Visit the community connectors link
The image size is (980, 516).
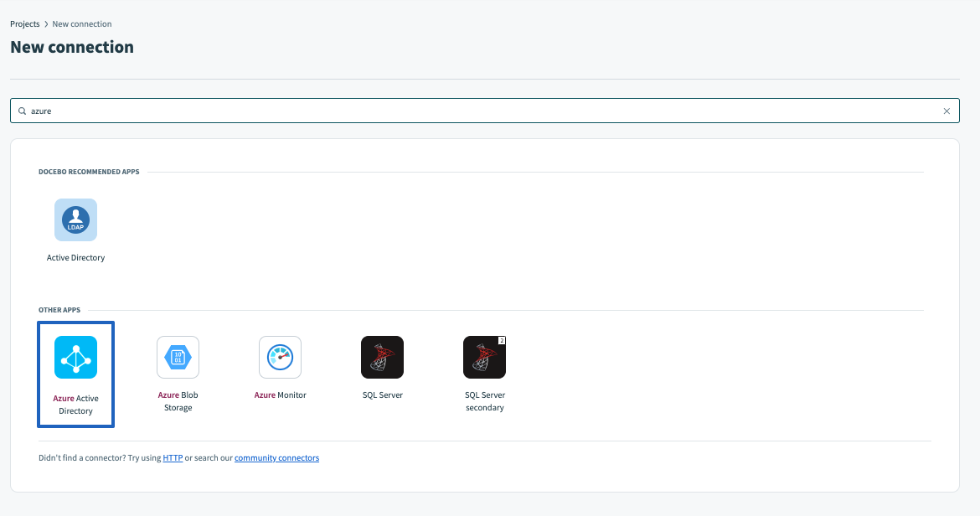coord(276,457)
